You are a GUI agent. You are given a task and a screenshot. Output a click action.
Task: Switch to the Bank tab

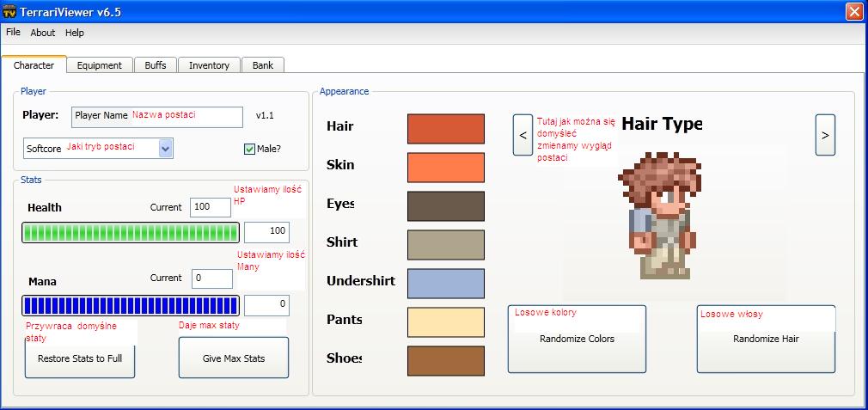click(x=263, y=65)
